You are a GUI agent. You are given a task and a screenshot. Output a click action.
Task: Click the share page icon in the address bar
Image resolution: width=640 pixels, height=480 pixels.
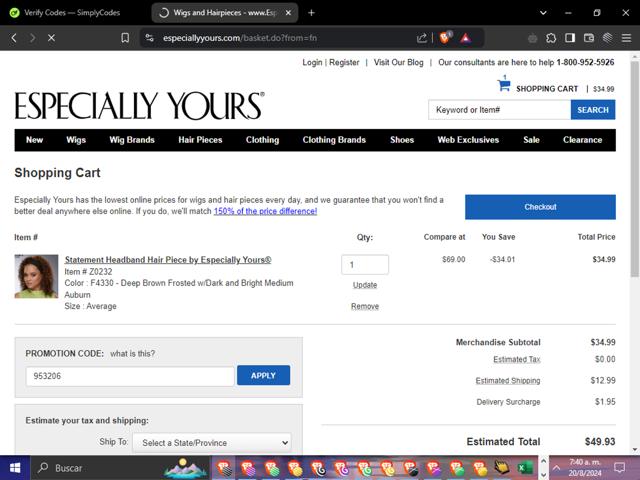[422, 38]
